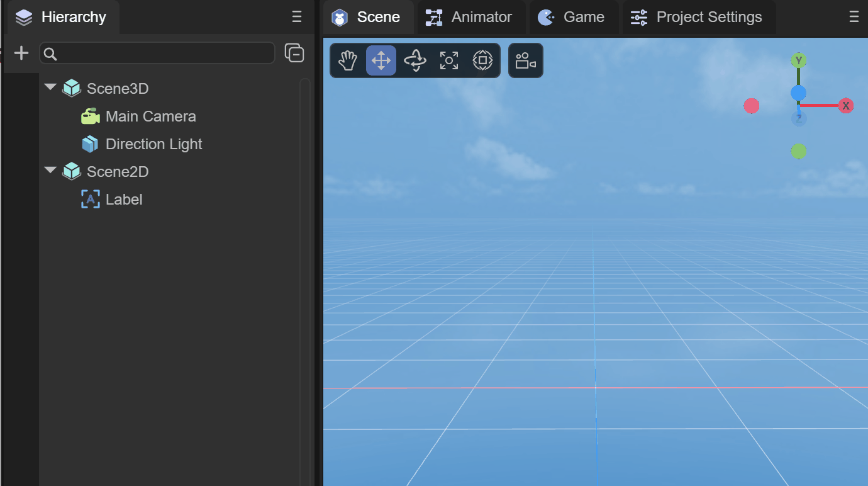Switch to the Animator tab
Screen dimensions: 868x486
click(x=470, y=17)
